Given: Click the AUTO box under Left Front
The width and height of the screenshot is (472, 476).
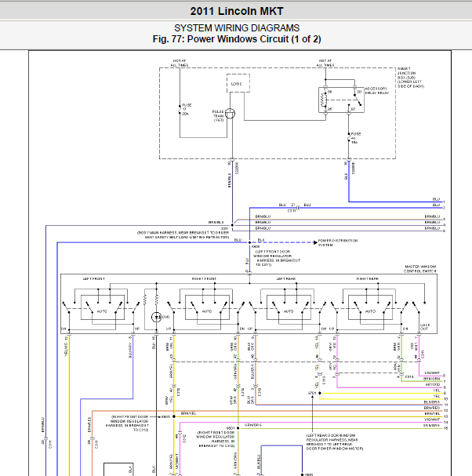Looking at the screenshot, I should (x=102, y=307).
